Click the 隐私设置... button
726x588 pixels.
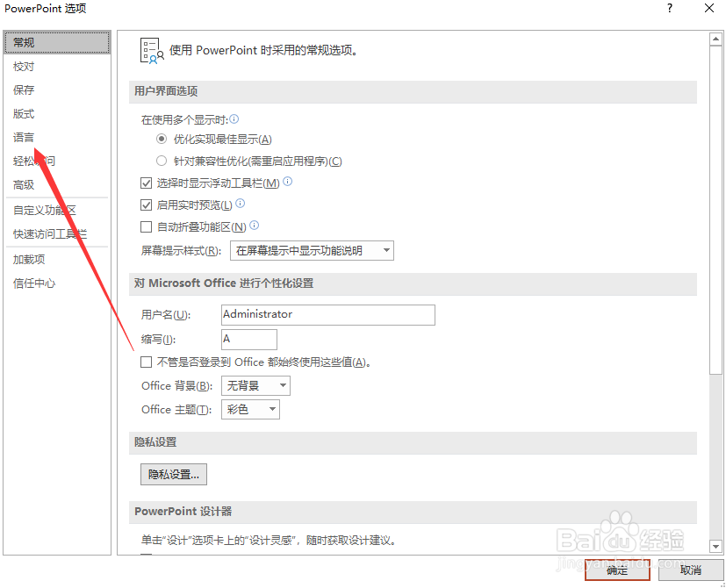[174, 474]
